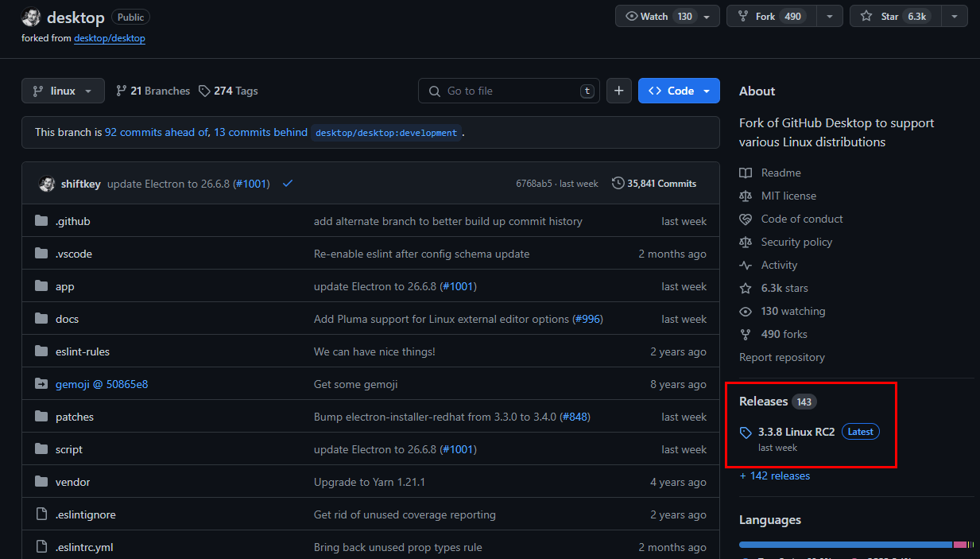Open the Readme via its book icon
The image size is (980, 559).
[x=745, y=173]
